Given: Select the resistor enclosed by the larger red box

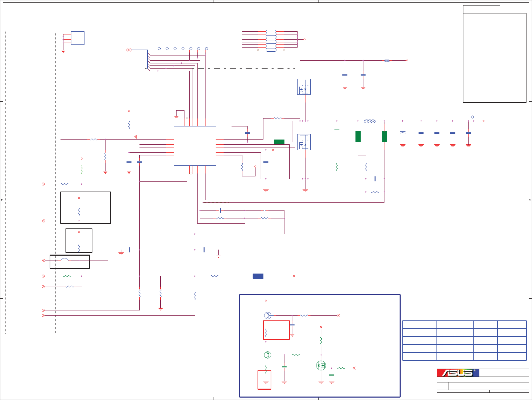Looking at the screenshot, I should coord(266,334).
